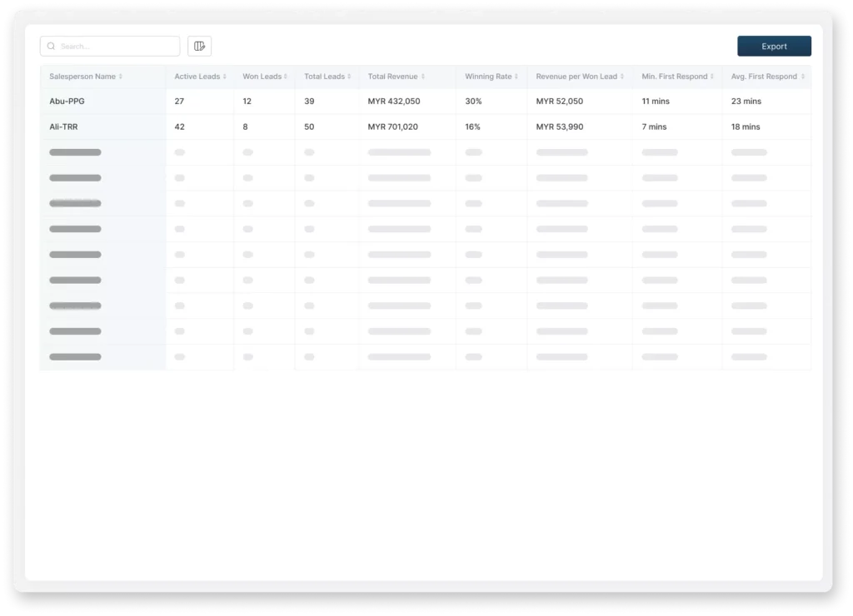Image resolution: width=853 pixels, height=616 pixels.
Task: Sort by Active Leads using sort arrows
Action: 225,77
